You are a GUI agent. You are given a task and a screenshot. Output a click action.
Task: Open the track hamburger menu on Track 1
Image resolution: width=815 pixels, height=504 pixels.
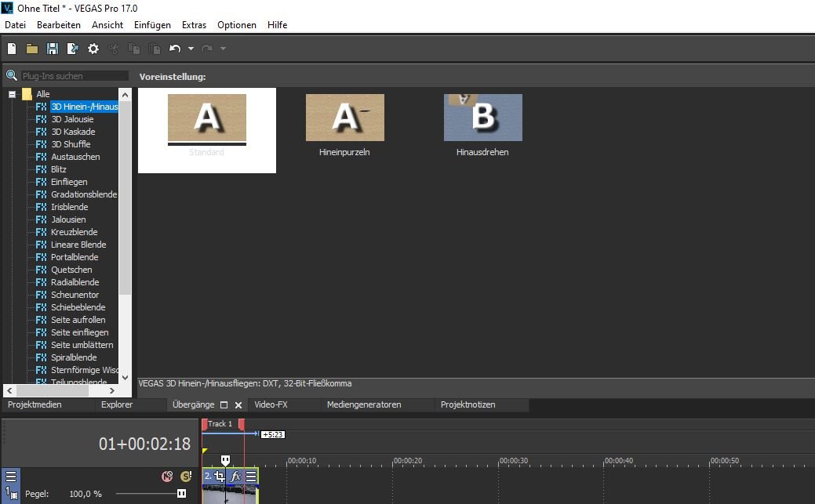(11, 476)
